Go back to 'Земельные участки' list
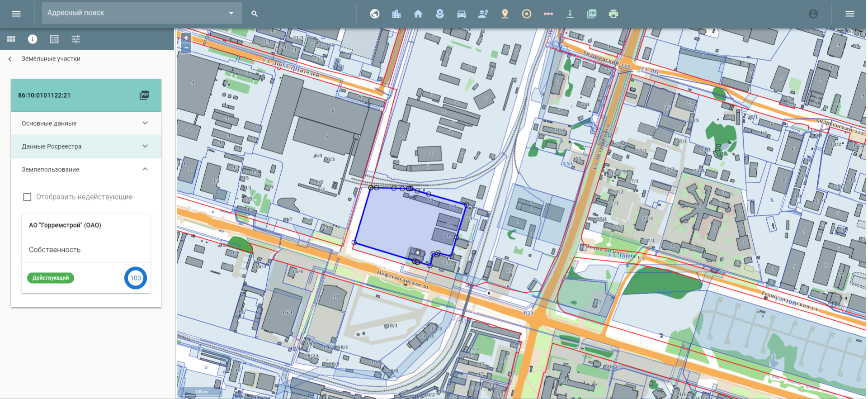 10,59
